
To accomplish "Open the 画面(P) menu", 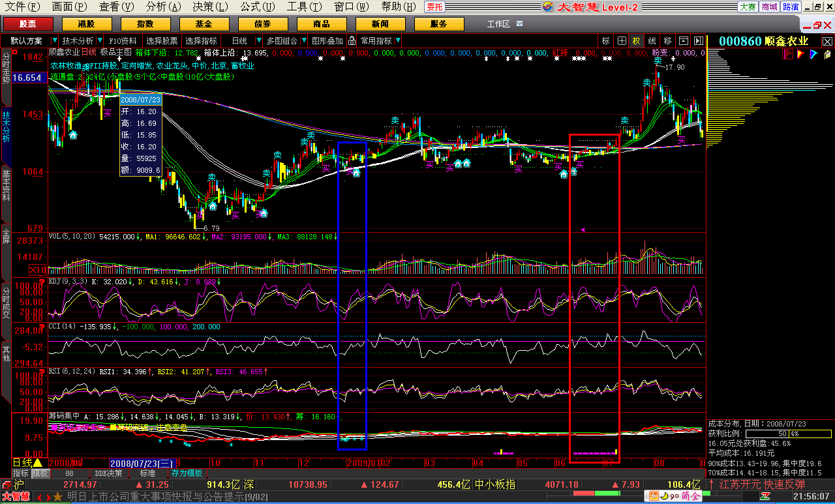I will [69, 7].
